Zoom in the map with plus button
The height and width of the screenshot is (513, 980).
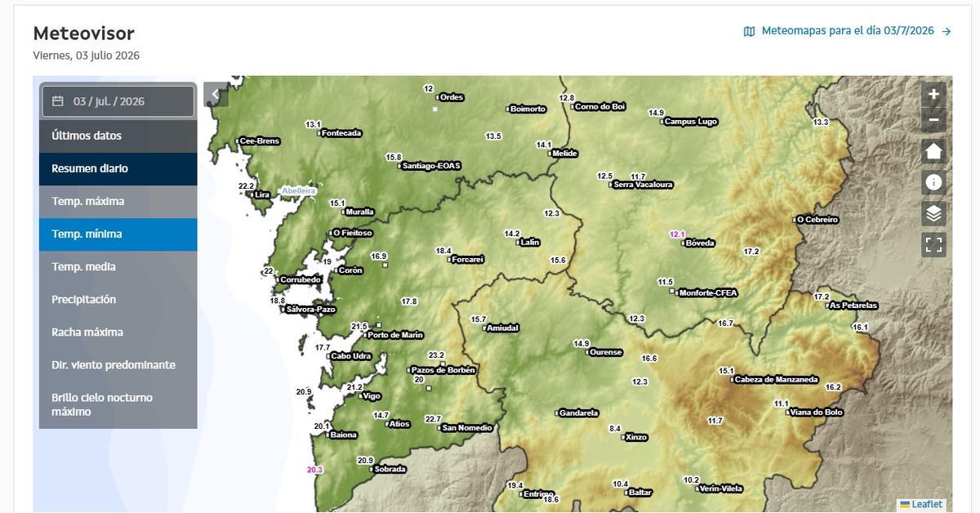[933, 94]
